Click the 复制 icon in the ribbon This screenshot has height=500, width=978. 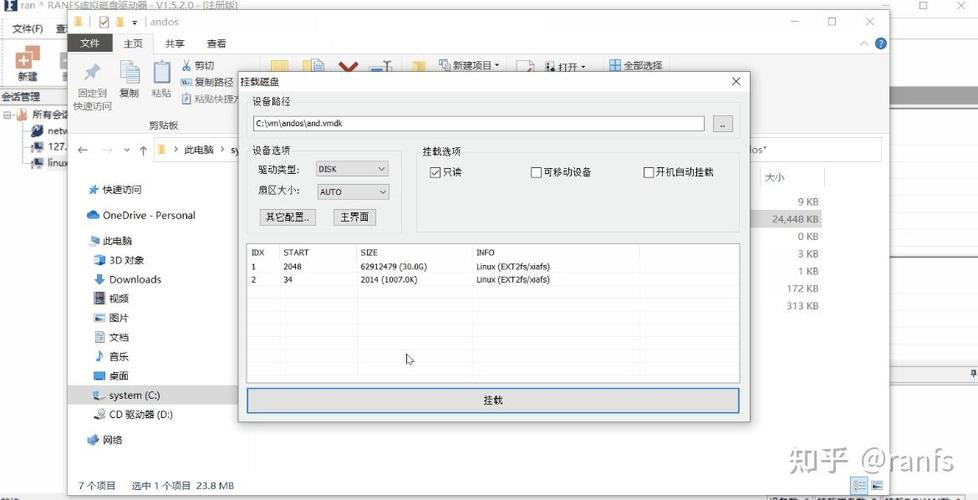click(129, 72)
